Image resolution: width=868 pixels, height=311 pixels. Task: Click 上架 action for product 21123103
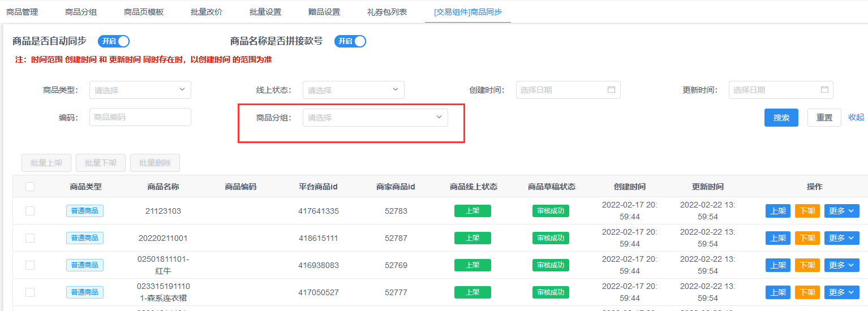click(x=778, y=211)
